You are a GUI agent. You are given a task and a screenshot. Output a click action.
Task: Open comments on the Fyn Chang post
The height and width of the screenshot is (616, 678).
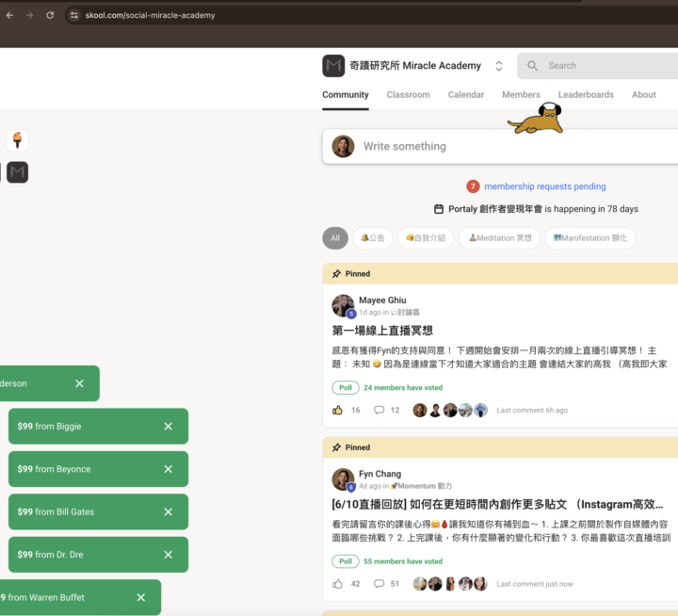tap(379, 584)
